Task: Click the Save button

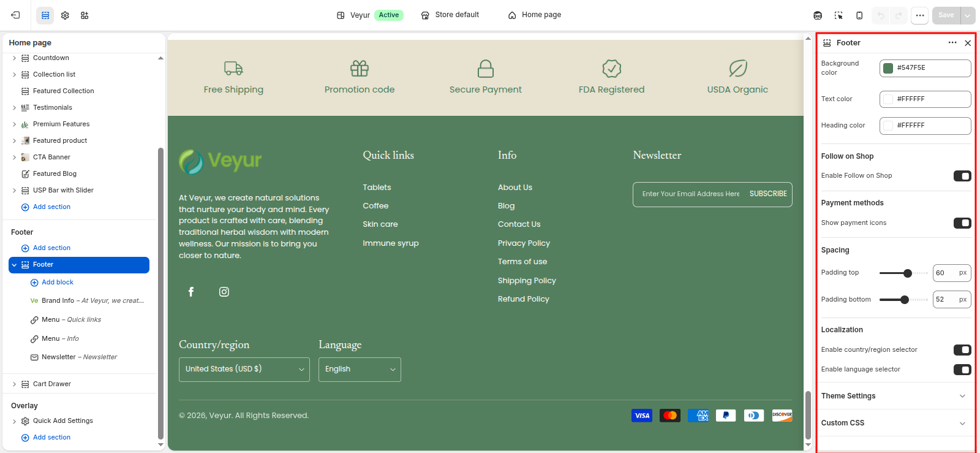Action: [946, 15]
